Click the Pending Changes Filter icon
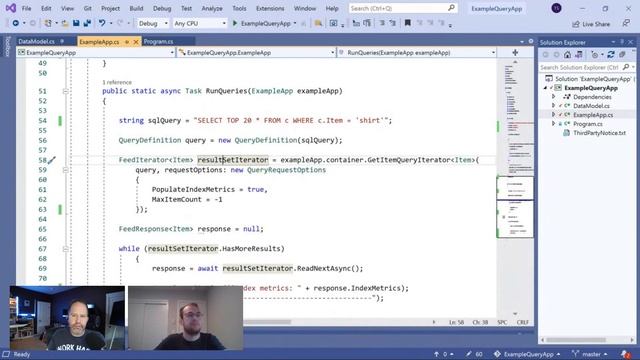This screenshot has width=640, height=360. pos(595,55)
